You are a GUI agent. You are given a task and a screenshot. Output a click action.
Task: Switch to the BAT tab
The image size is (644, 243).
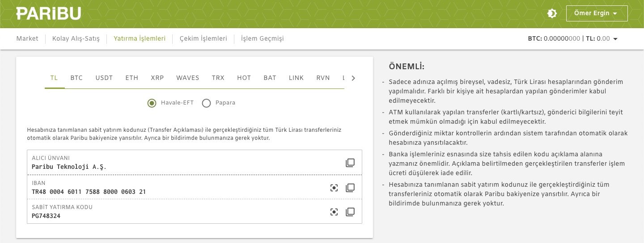[x=270, y=78]
